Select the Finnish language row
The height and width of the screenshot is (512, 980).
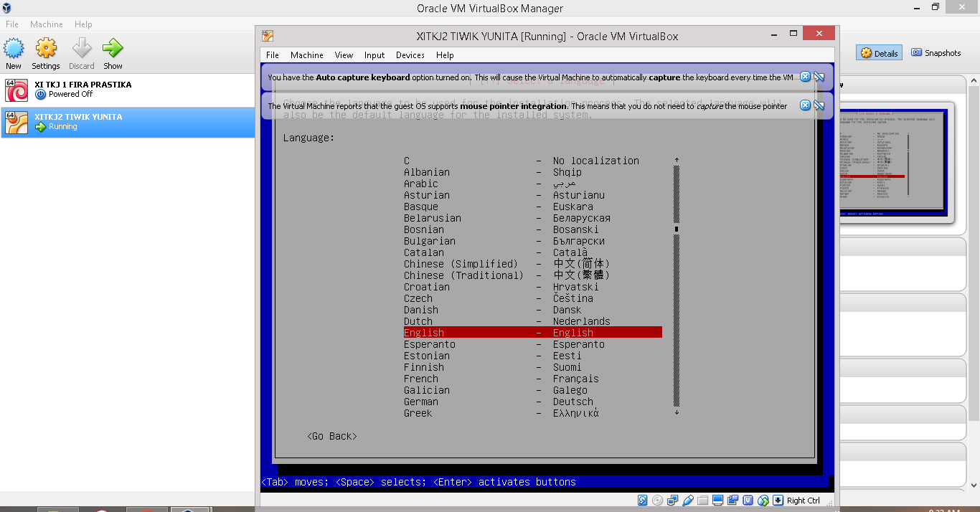coord(533,367)
